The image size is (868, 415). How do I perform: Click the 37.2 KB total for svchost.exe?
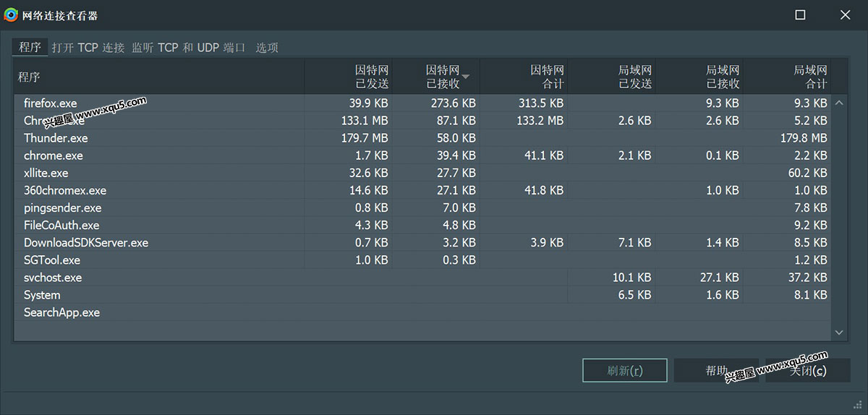pyautogui.click(x=808, y=278)
